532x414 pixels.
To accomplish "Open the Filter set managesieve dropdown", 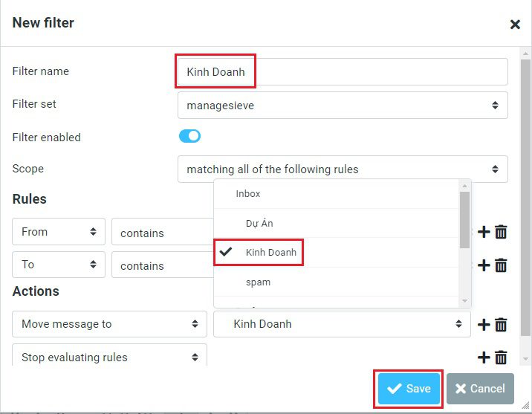I will (343, 106).
